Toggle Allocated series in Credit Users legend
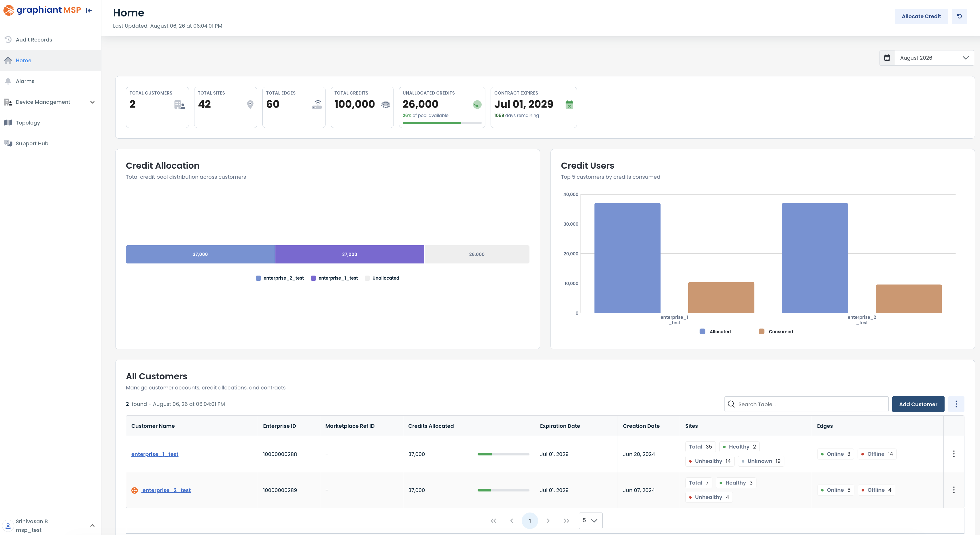Image resolution: width=980 pixels, height=535 pixels. 715,332
